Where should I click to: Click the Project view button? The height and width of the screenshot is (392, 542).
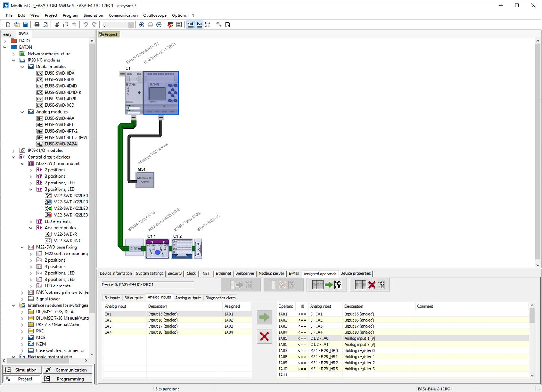22,379
